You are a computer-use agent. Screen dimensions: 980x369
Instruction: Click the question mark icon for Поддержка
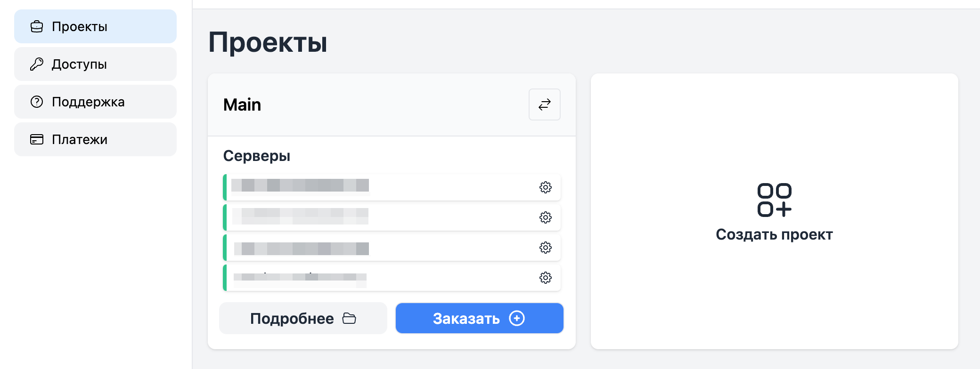(x=37, y=102)
